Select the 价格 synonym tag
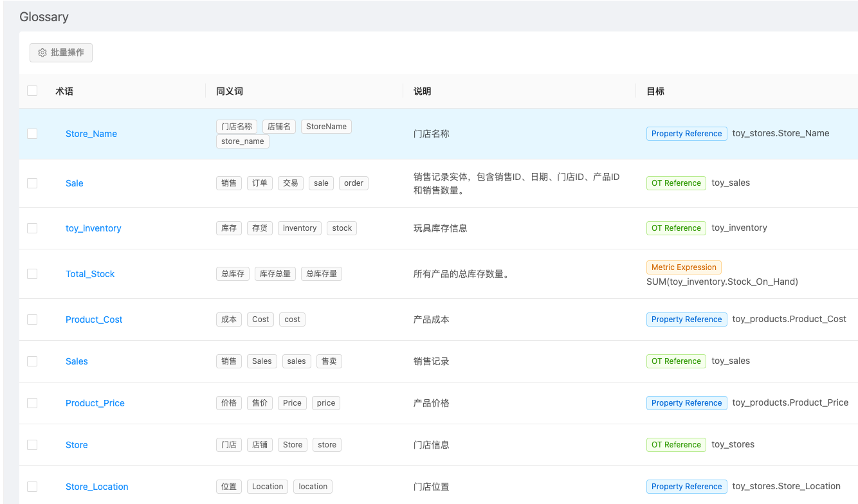Screen dimensions: 858x504 (x=229, y=403)
